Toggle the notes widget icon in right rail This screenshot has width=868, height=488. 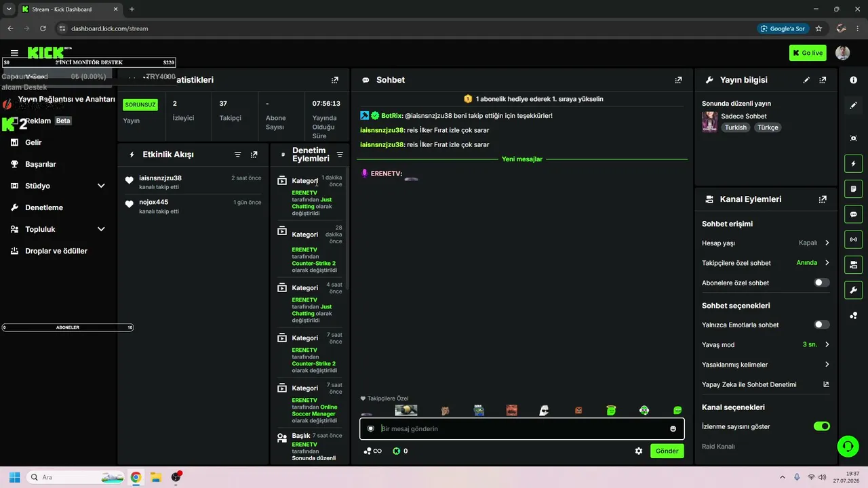(x=853, y=188)
